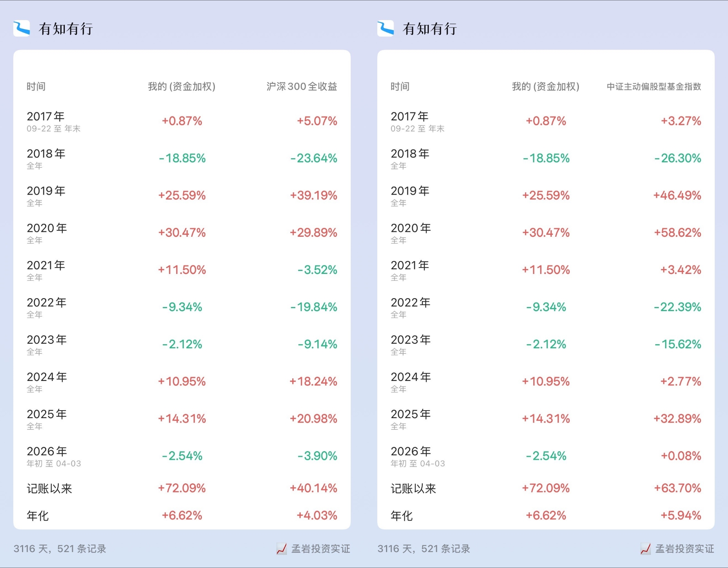Click the 有知有行 bird logo in the left card
Screen dimensions: 728x568
(x=22, y=28)
